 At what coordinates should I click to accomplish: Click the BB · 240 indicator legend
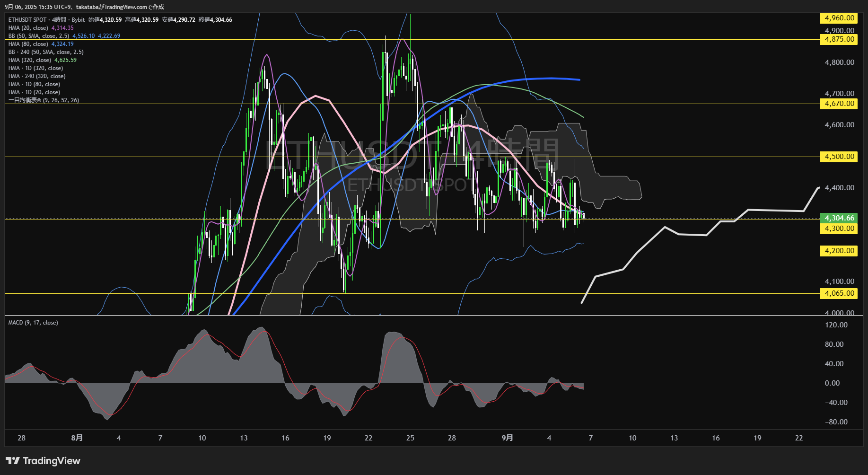(46, 52)
